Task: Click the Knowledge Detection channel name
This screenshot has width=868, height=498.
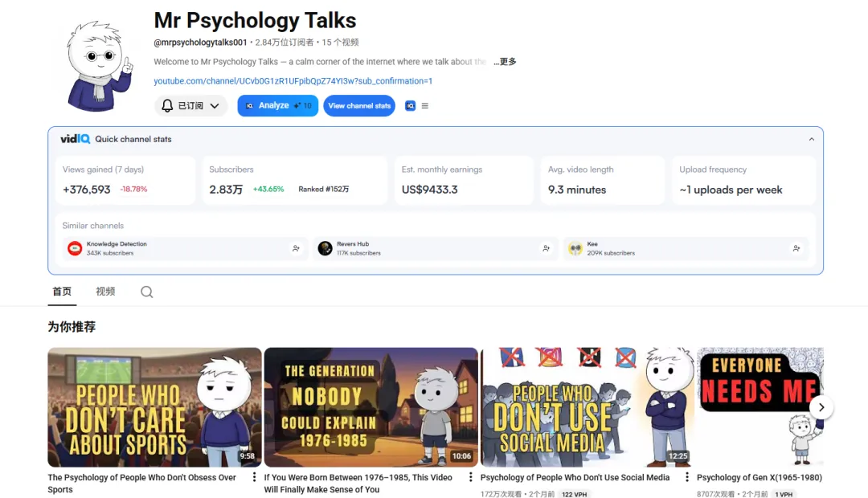Action: coord(117,244)
